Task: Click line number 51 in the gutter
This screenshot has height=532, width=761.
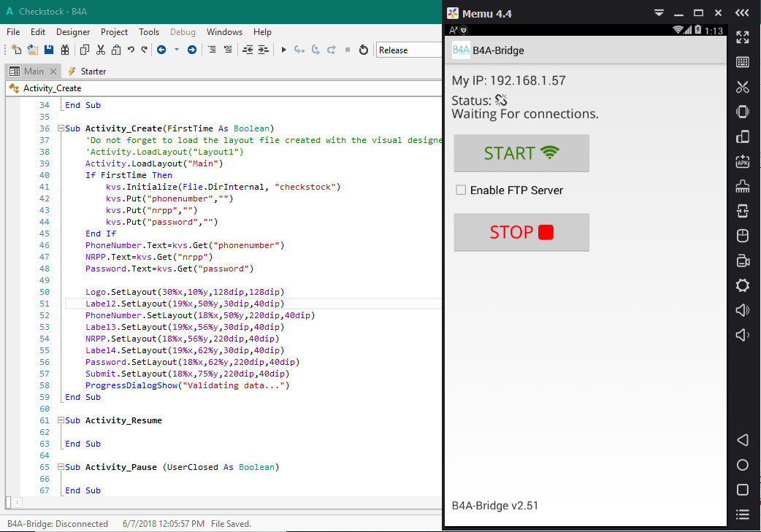Action: 44,304
